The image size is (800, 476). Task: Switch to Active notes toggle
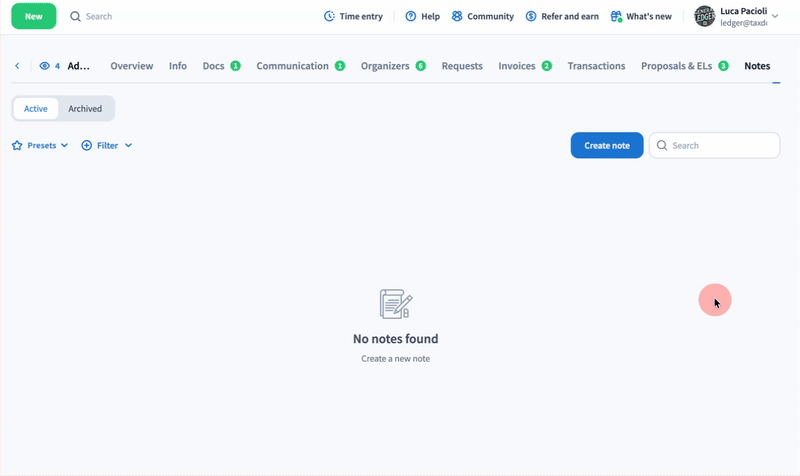[x=36, y=109]
